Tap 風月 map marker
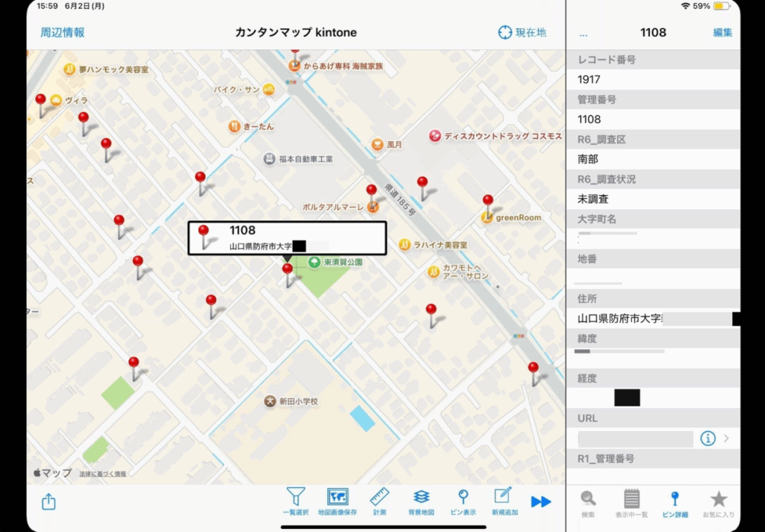 [x=377, y=144]
